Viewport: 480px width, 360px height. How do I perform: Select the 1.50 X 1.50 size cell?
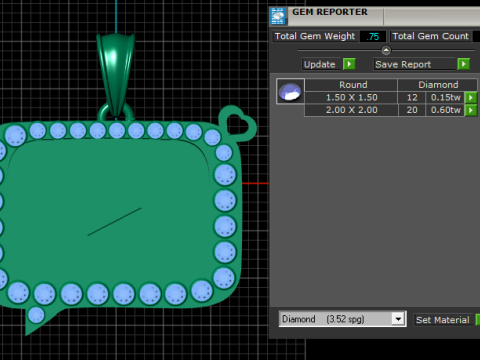(x=351, y=97)
